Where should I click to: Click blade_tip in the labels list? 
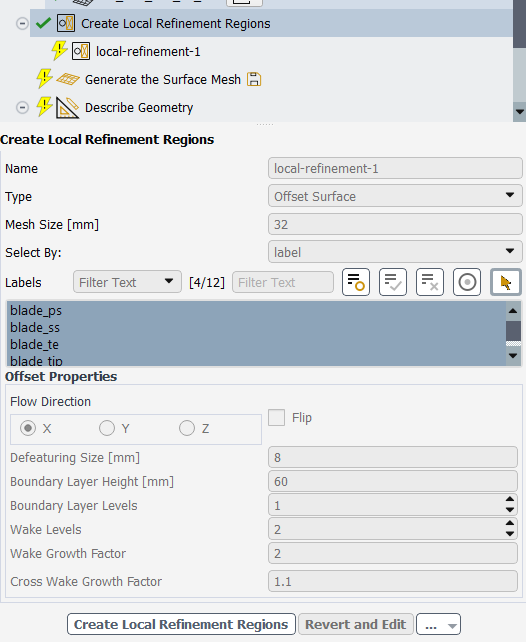[x=36, y=360]
